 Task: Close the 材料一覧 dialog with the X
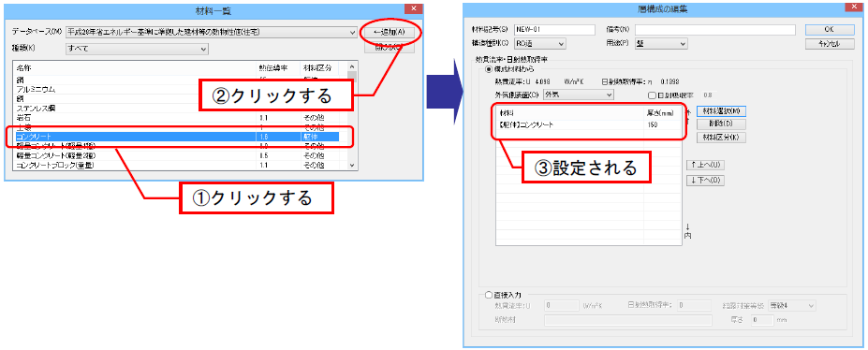pyautogui.click(x=413, y=8)
